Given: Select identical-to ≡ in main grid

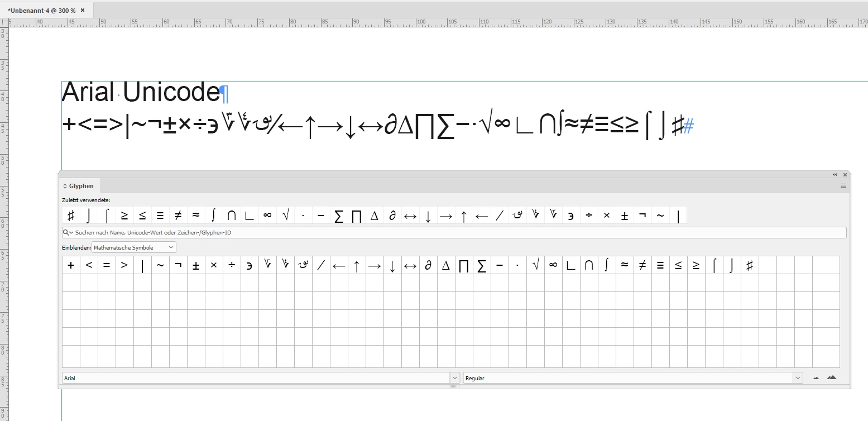Looking at the screenshot, I should (660, 265).
